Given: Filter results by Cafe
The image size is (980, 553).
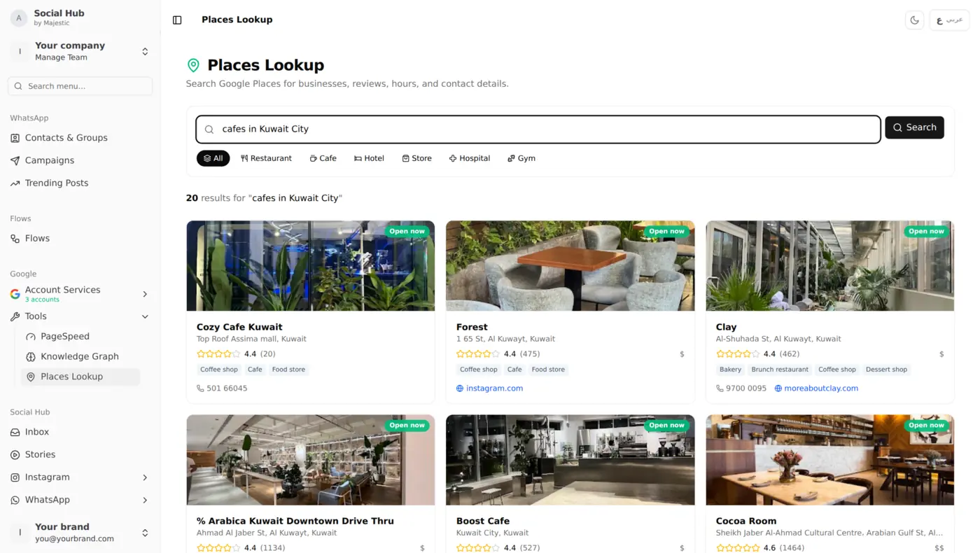Looking at the screenshot, I should [323, 158].
